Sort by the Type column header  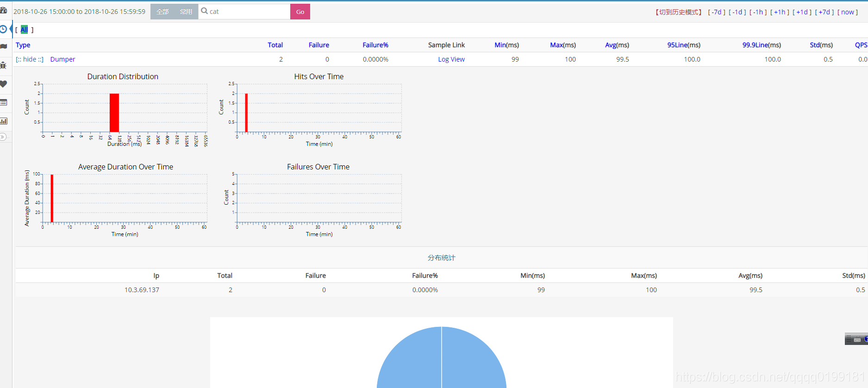click(x=23, y=45)
